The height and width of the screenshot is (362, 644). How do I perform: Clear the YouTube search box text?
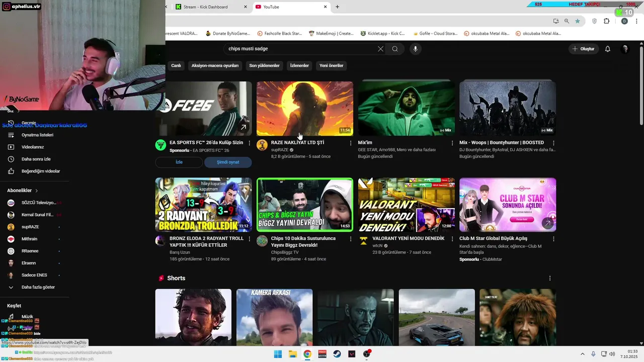click(x=380, y=49)
